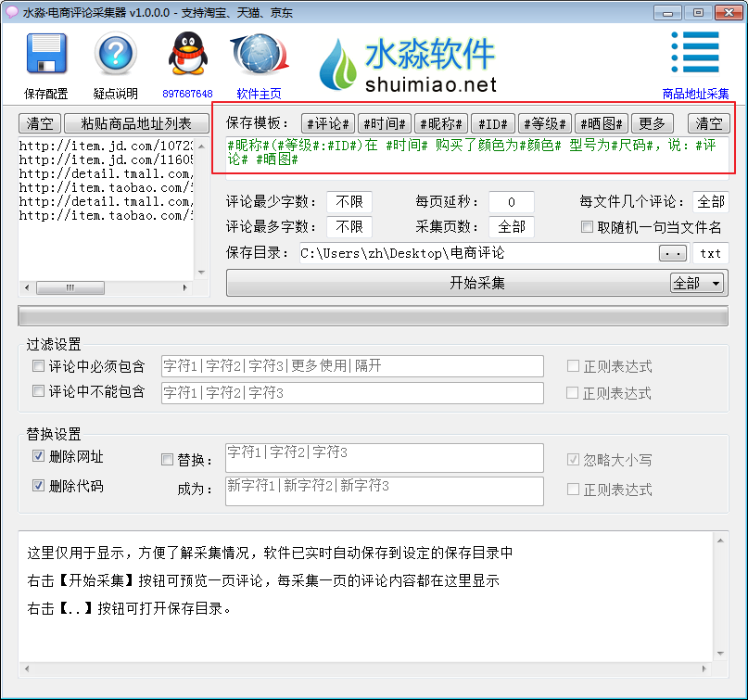
Task: Insert the #昵称# template tag
Action: (441, 123)
